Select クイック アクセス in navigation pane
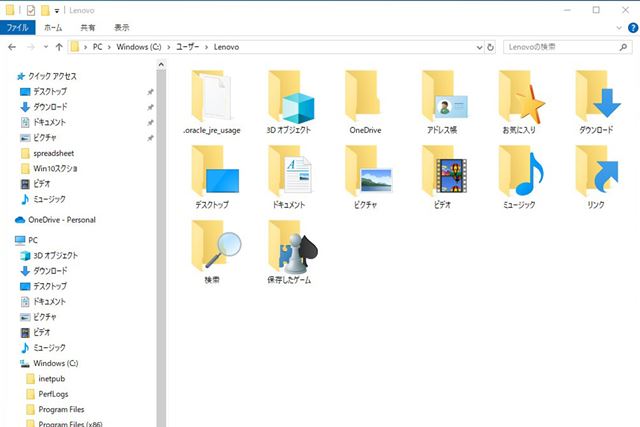This screenshot has width=640, height=427. [47, 76]
